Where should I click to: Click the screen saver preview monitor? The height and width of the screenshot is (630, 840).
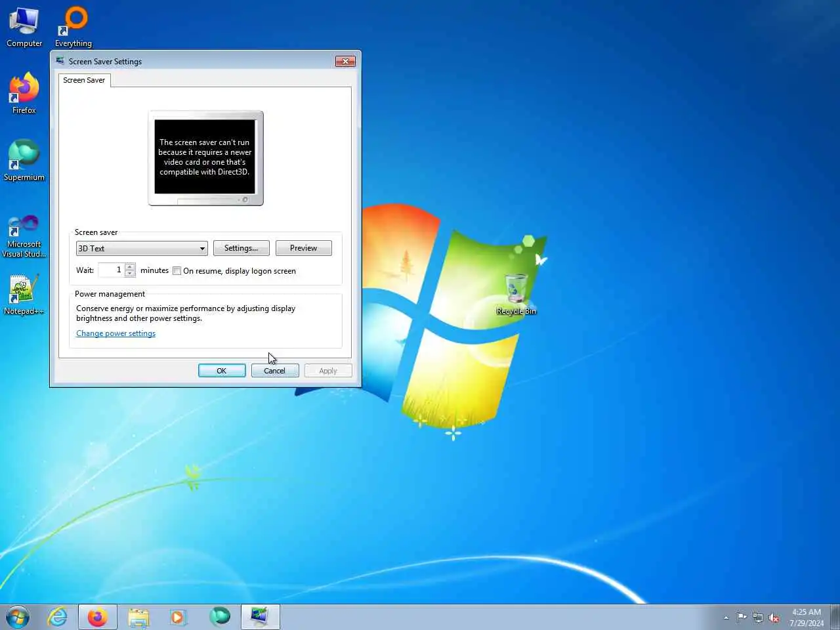[205, 157]
